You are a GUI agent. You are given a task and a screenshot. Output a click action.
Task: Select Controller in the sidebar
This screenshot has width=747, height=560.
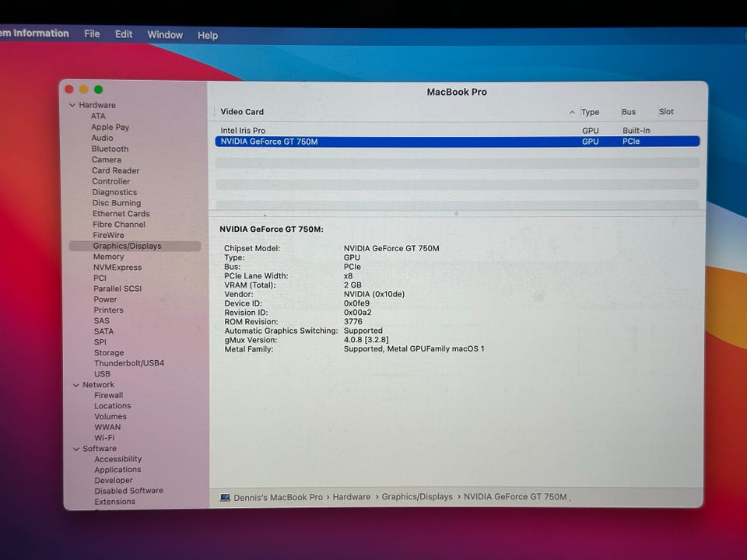coord(111,181)
